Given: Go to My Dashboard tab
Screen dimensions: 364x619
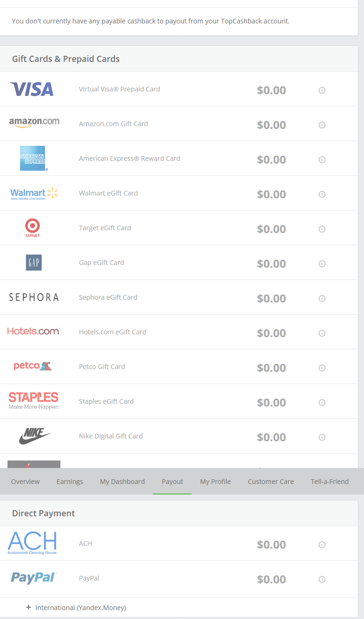Looking at the screenshot, I should 122,482.
